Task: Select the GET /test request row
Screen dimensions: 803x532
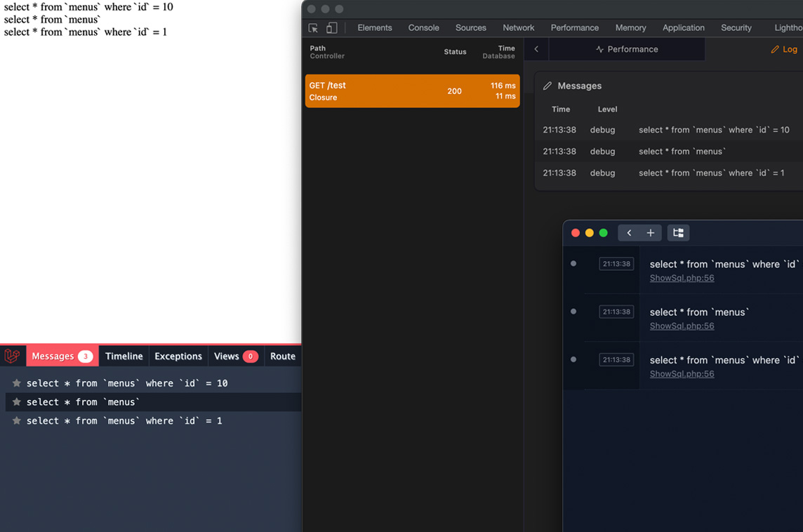Action: (x=412, y=91)
